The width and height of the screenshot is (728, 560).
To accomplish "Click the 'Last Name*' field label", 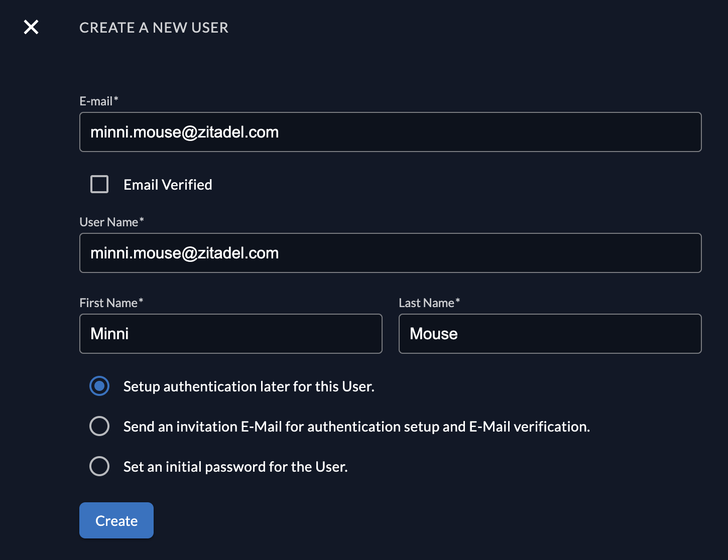I will coord(429,303).
